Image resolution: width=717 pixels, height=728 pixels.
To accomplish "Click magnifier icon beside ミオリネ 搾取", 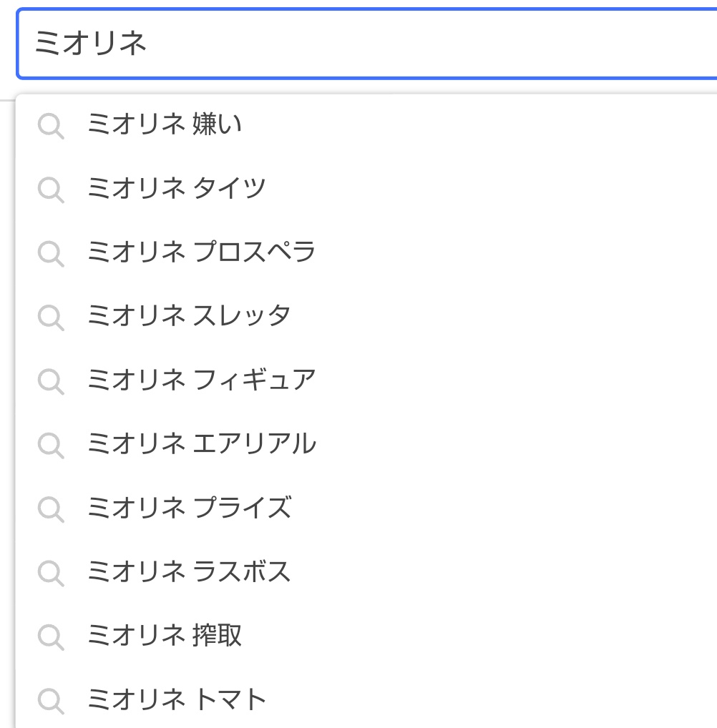I will 51,637.
